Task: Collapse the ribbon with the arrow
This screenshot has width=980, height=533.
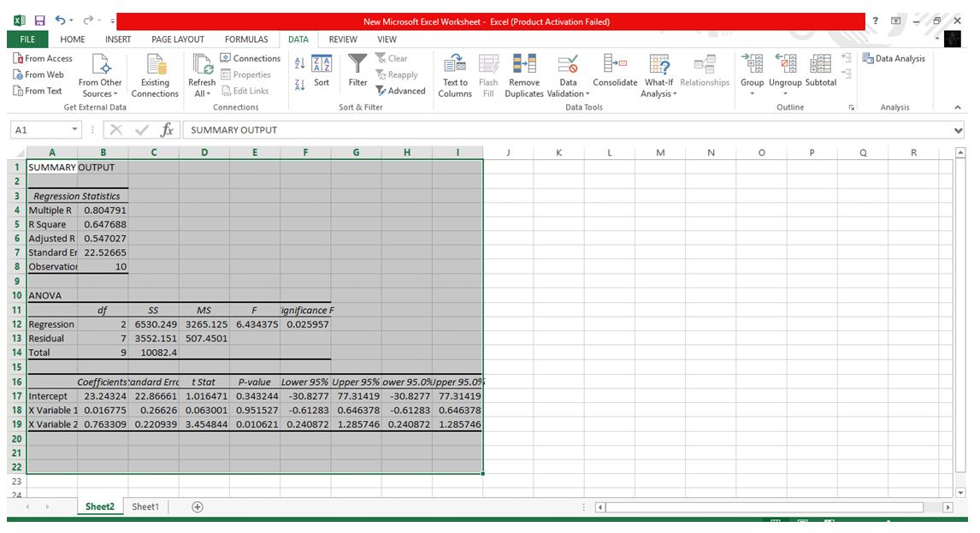Action: pyautogui.click(x=957, y=108)
